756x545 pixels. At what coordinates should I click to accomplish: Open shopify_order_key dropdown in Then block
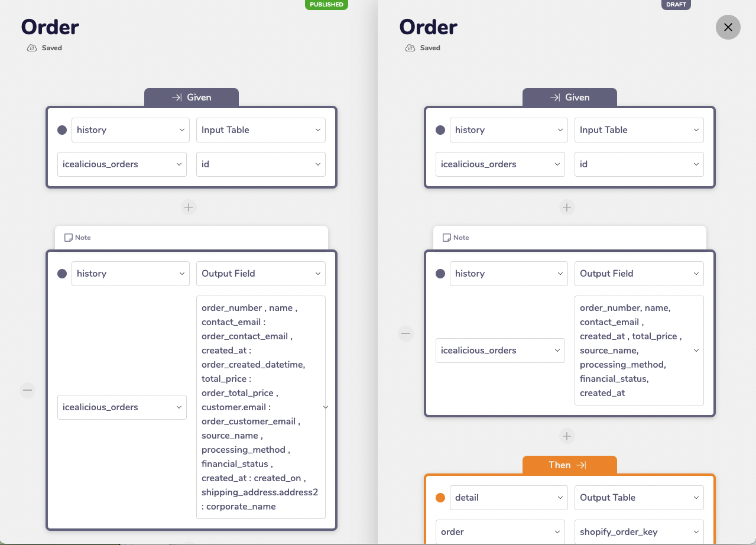tap(639, 532)
